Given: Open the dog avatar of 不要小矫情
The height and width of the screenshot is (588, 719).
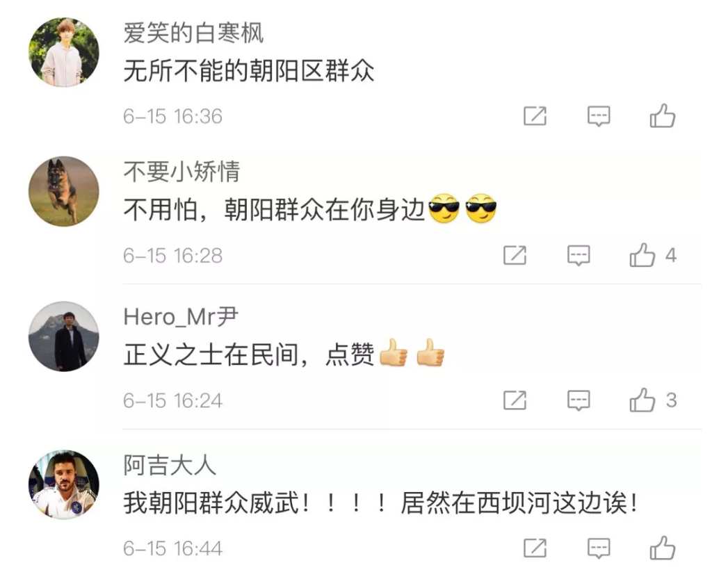Looking at the screenshot, I should (64, 192).
